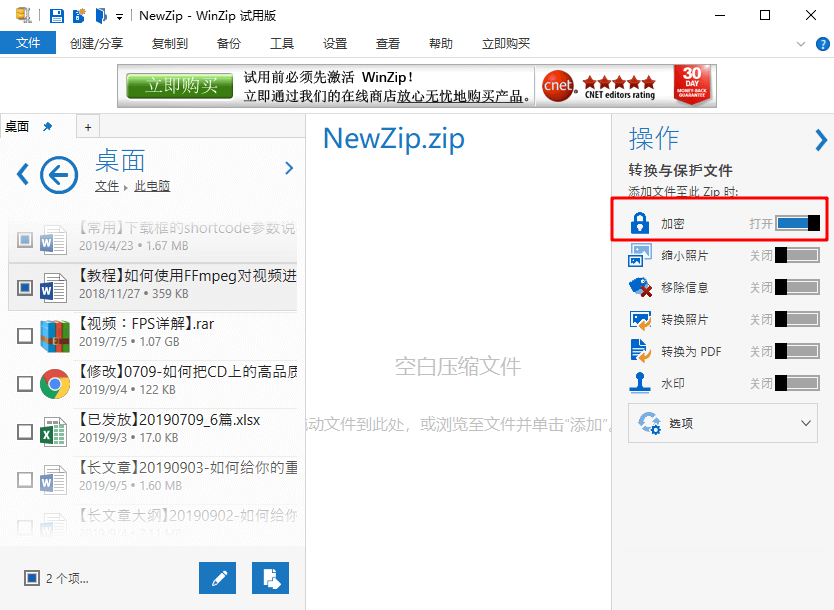Click the add-to-Zip button with arrow

pos(271,578)
